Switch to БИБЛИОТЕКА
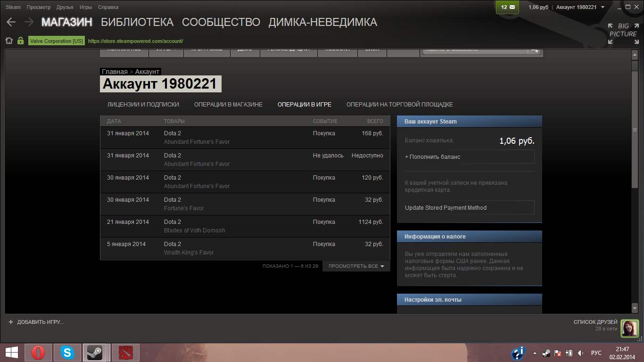Screen dimensions: 644x362 click(137, 22)
